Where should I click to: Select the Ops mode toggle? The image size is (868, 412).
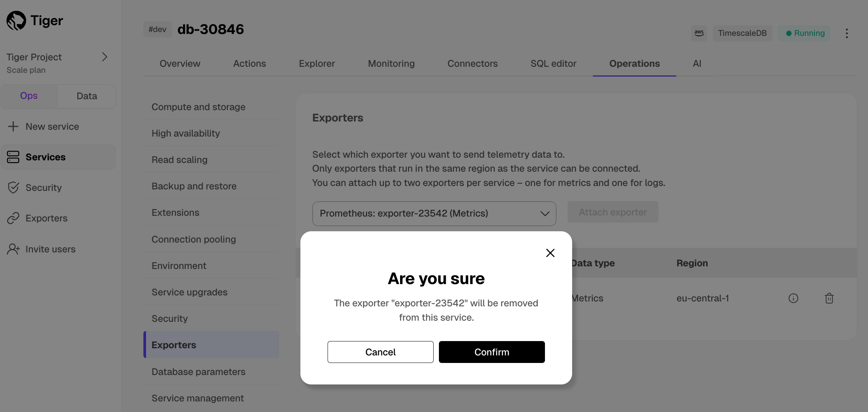[29, 96]
